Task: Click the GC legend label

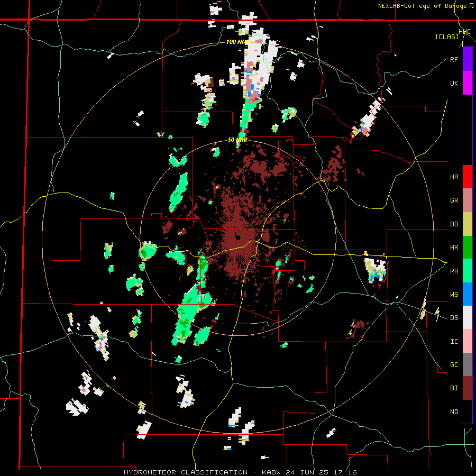Action: (x=454, y=364)
